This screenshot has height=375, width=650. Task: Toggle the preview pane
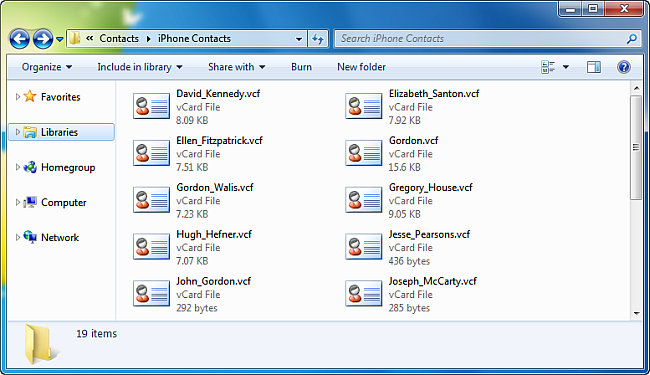pyautogui.click(x=594, y=67)
